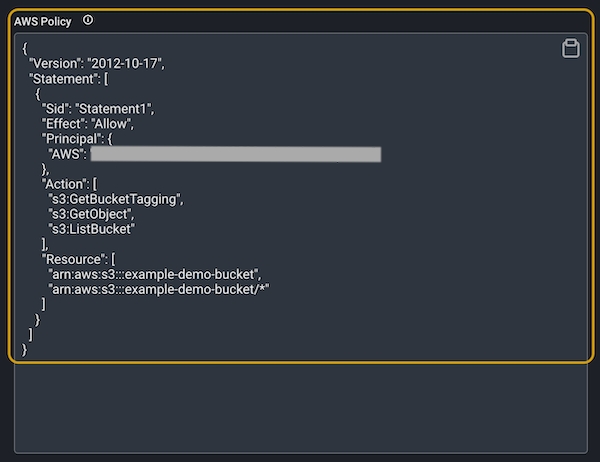600x462 pixels.
Task: Click the example-demo-bucket ARN without wildcard
Action: [x=160, y=274]
